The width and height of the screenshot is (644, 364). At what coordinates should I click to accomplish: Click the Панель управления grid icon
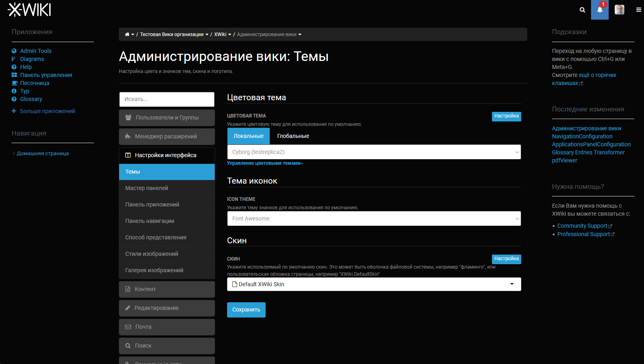[14, 75]
